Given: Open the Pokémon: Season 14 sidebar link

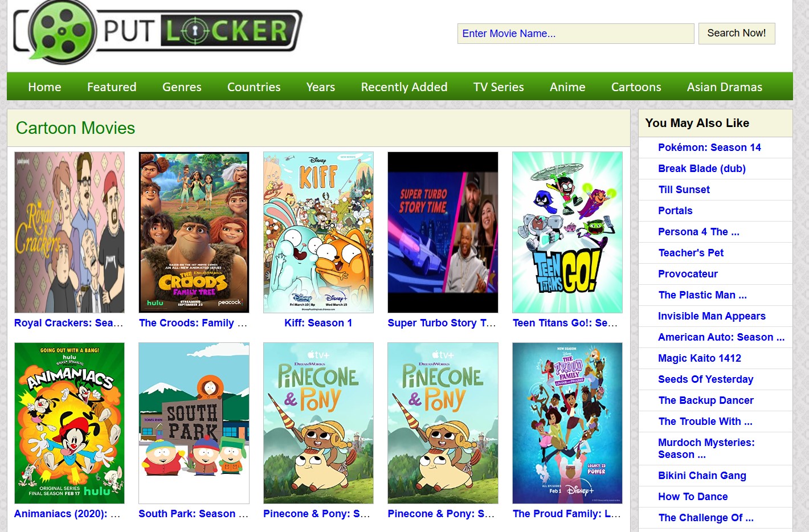Looking at the screenshot, I should (x=709, y=148).
